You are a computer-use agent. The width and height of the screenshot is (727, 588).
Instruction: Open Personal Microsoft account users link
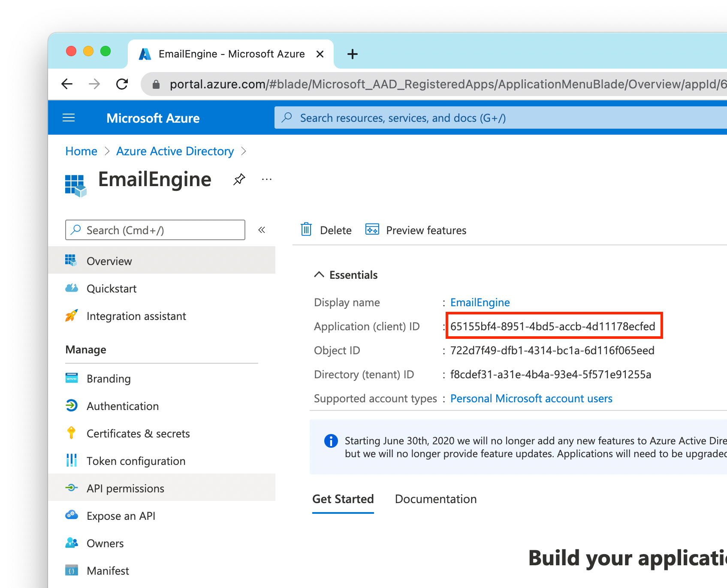click(x=531, y=398)
